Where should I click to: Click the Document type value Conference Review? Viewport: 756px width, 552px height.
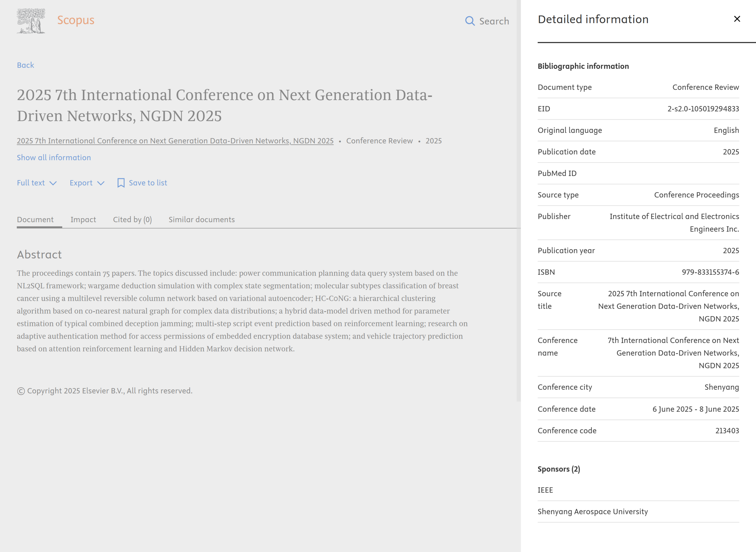click(x=706, y=87)
